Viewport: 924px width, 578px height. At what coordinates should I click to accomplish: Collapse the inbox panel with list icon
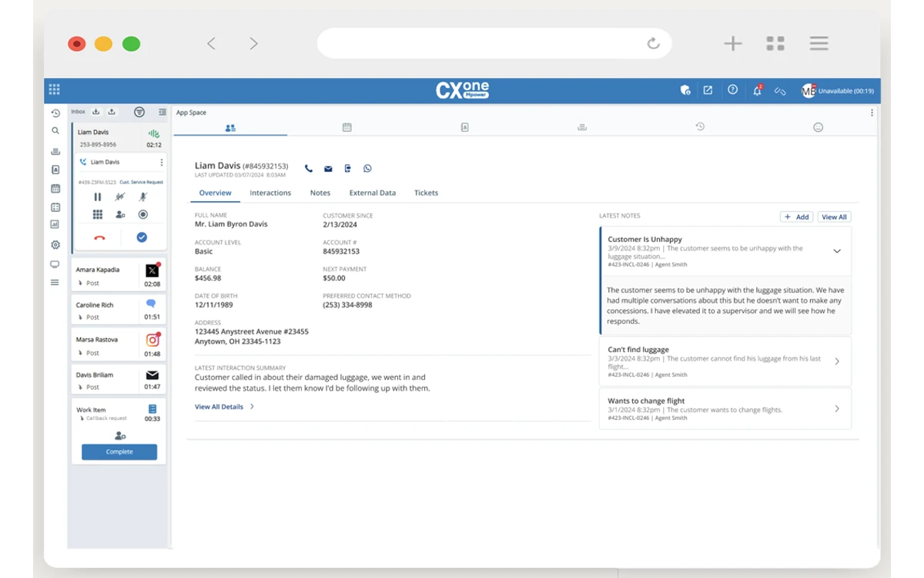(x=162, y=112)
